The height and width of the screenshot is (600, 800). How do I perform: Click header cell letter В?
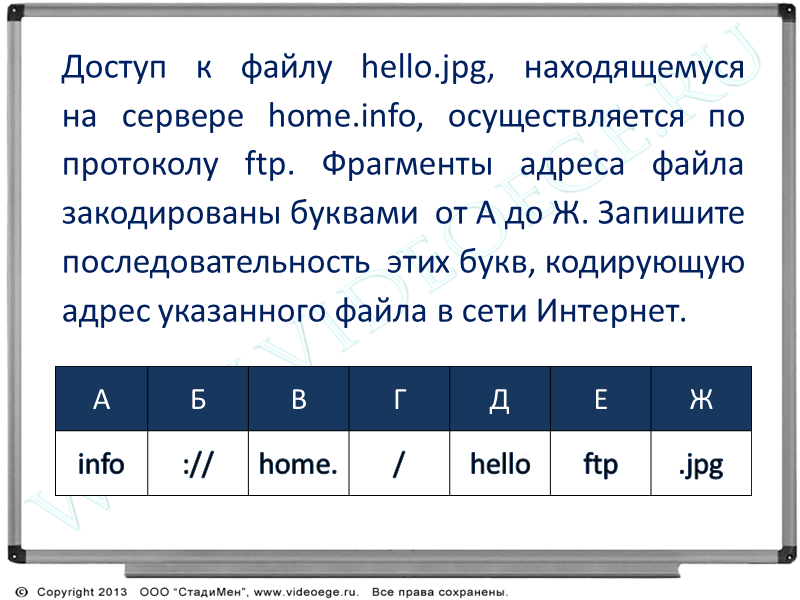point(298,398)
